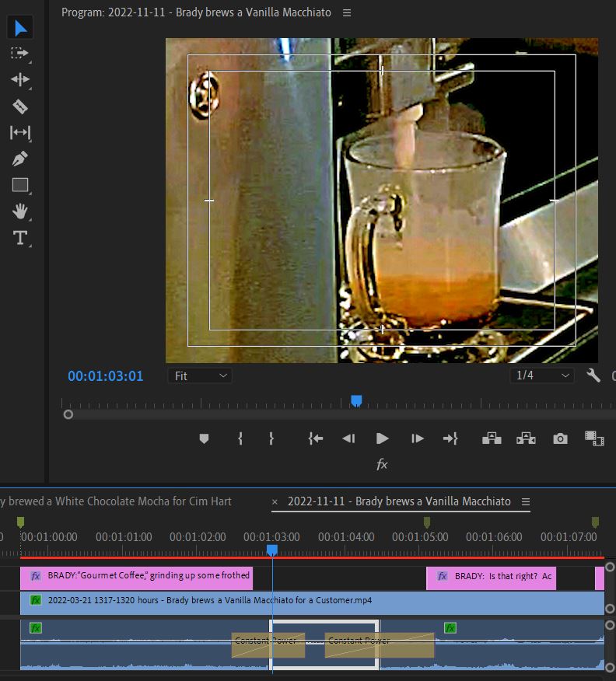Export frame with camera icon

coord(561,438)
